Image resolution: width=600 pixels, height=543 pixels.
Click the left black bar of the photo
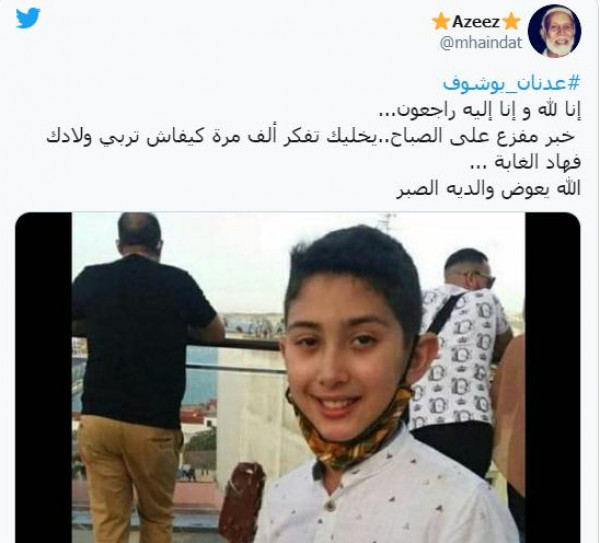43,377
